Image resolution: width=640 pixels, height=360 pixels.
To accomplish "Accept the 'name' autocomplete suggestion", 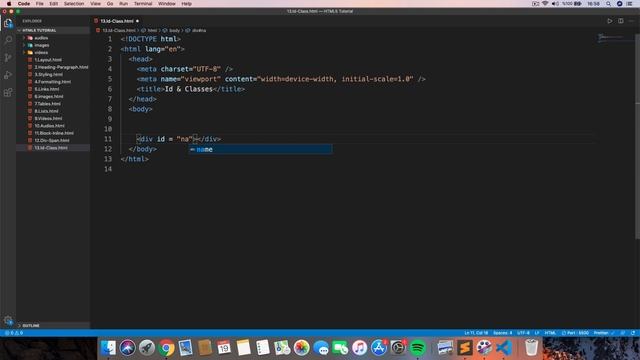I will pos(260,149).
